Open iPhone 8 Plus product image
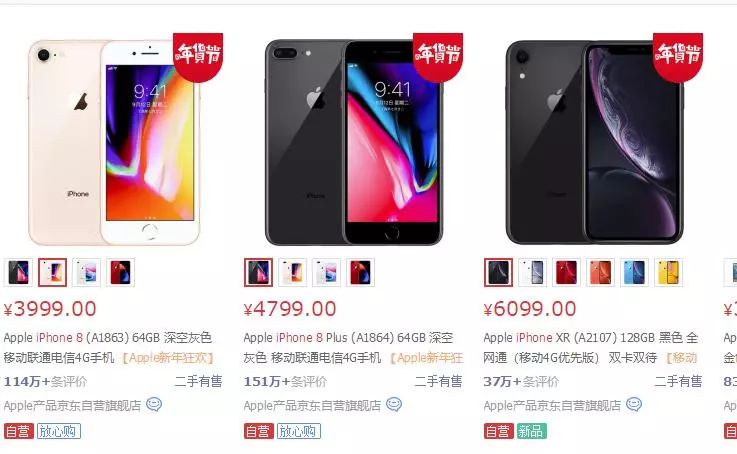 pos(354,142)
